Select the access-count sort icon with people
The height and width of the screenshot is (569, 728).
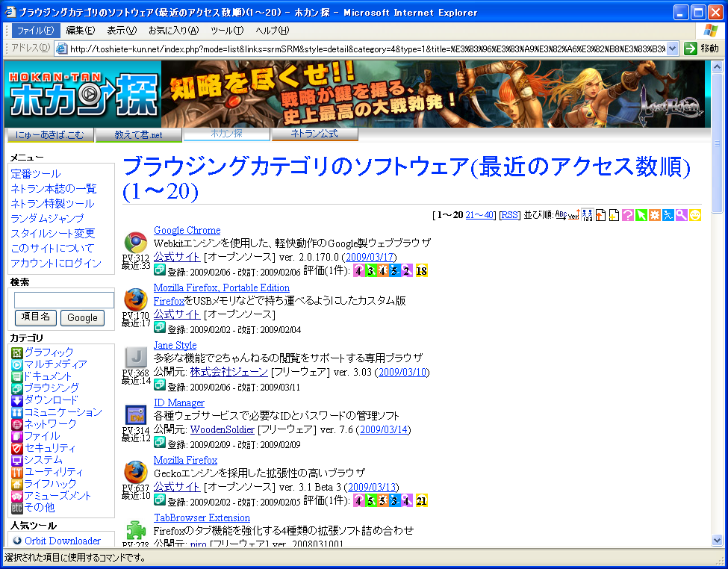tap(588, 215)
